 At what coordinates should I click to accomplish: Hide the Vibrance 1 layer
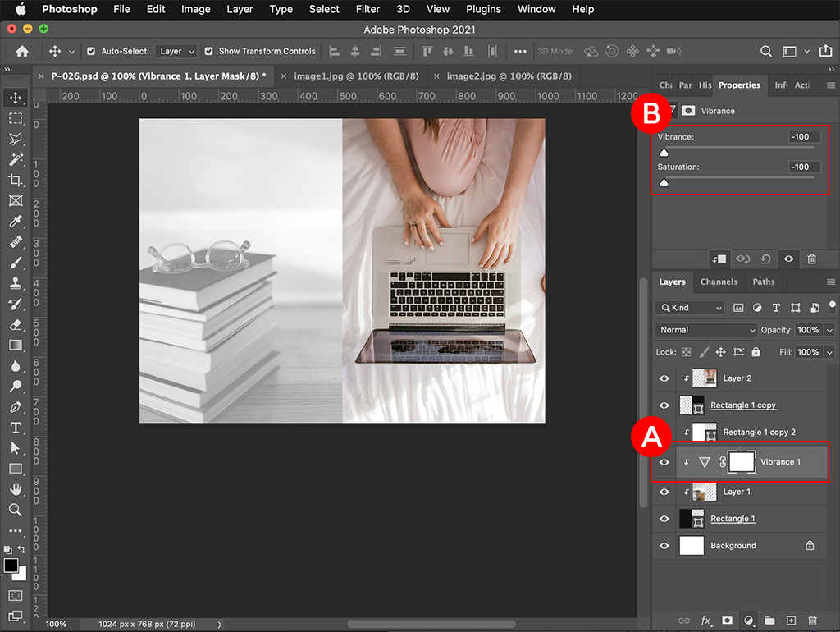coord(664,462)
